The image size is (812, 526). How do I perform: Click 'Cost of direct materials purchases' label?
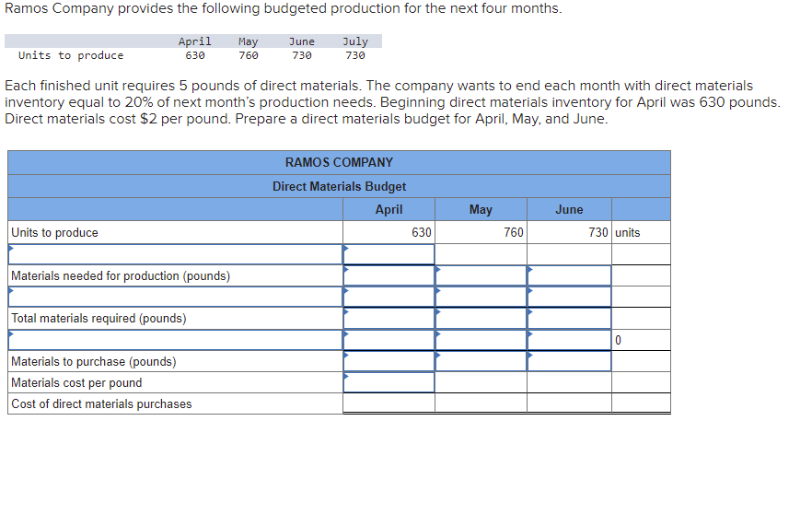coord(101,403)
